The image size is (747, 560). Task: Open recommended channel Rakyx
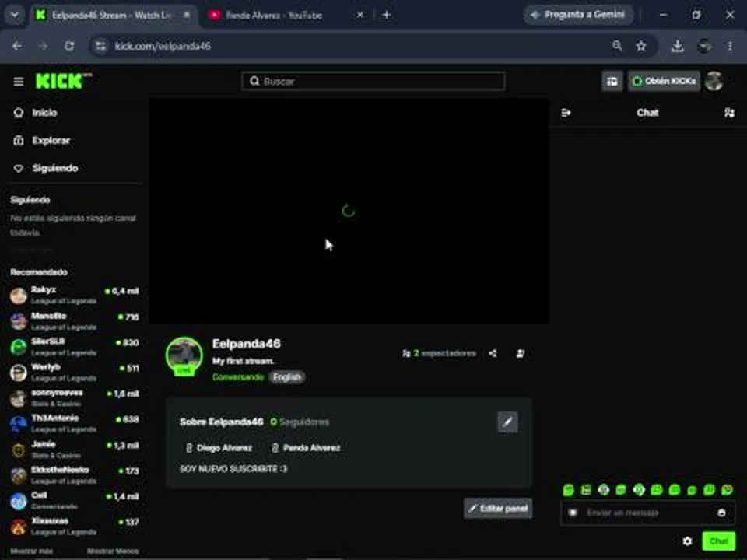[75, 295]
